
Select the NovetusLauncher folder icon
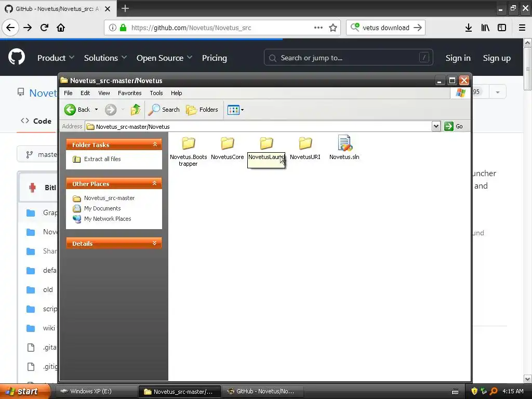[x=267, y=143]
